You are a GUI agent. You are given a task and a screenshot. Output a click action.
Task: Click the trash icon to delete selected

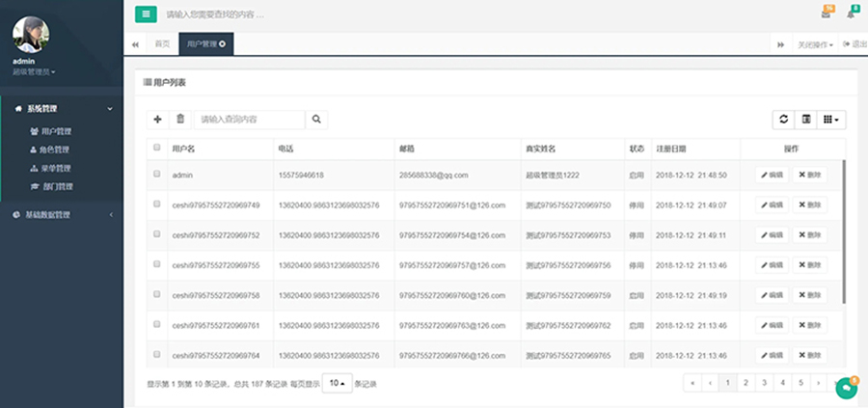[x=180, y=120]
